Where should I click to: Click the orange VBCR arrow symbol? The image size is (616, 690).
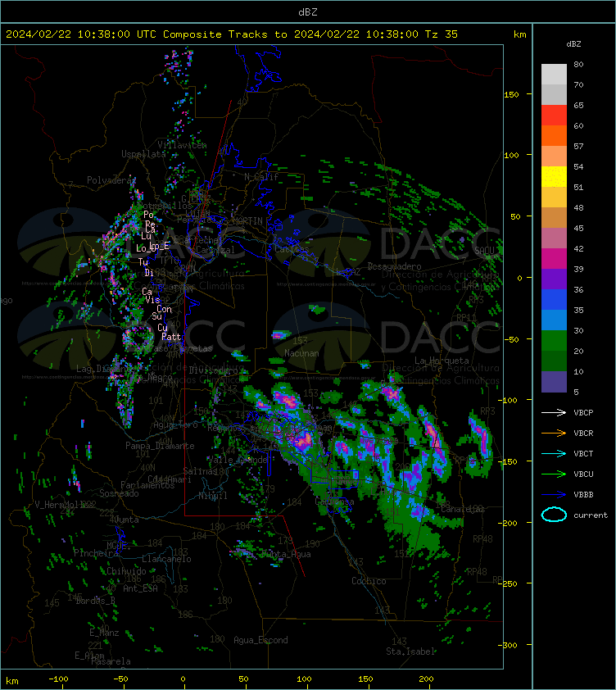554,433
